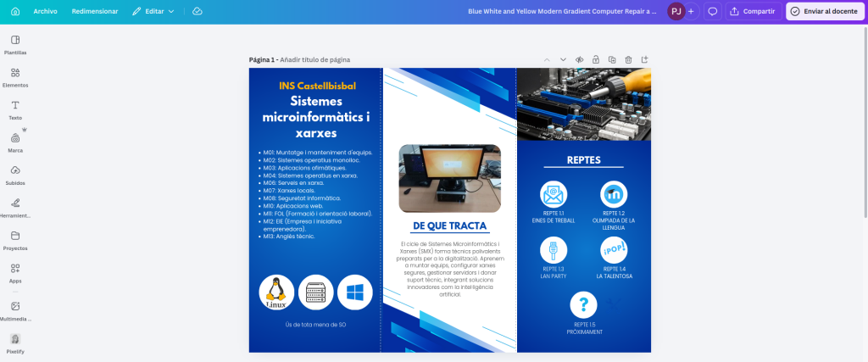
Task: Toggle the page lock icon
Action: click(596, 59)
